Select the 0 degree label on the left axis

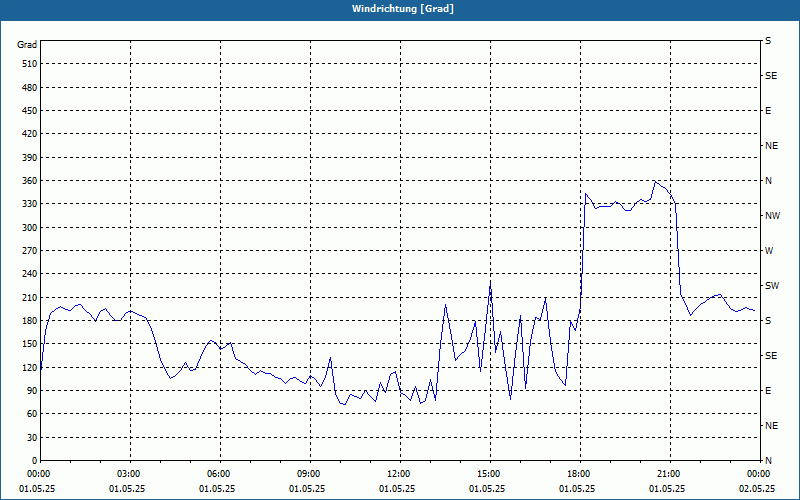click(34, 461)
